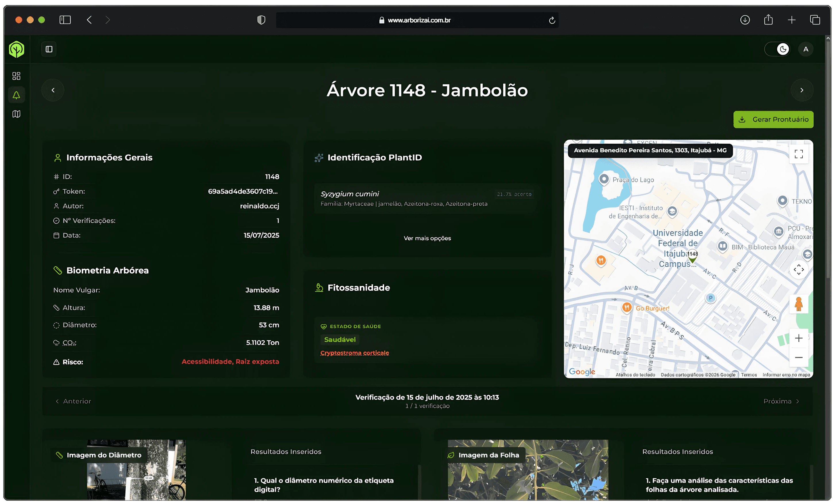Open the map icon in sidebar

[x=16, y=114]
